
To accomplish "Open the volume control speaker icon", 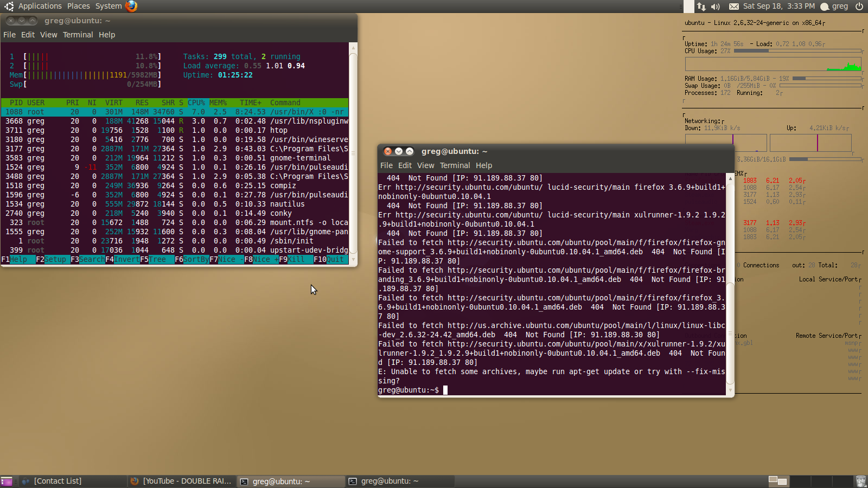I will 716,7.
